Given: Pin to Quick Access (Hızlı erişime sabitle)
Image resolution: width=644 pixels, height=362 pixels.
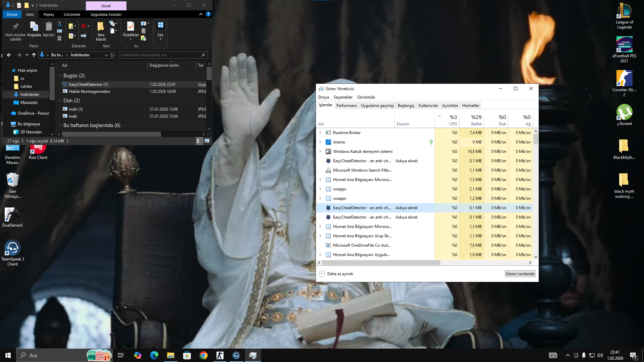Looking at the screenshot, I should click(x=15, y=31).
